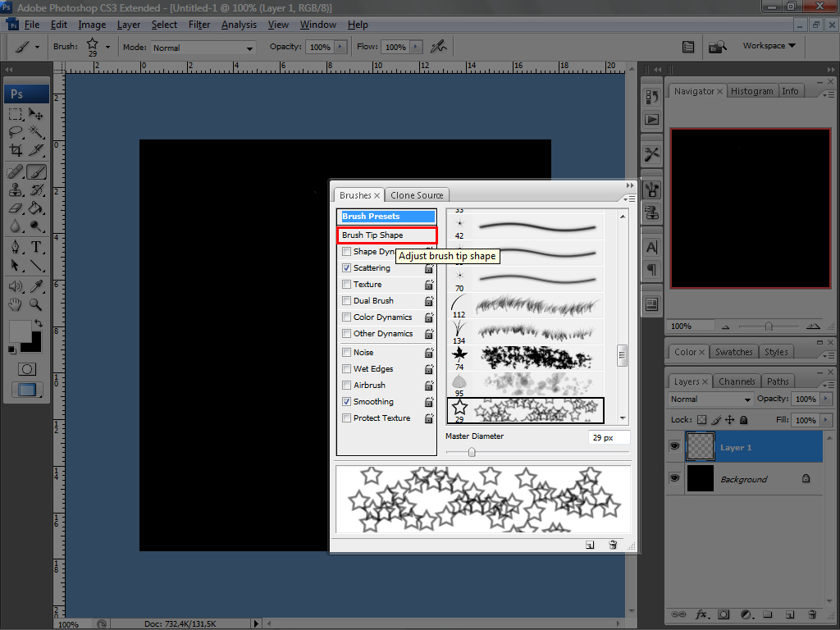Enable Other Dynamics checkbox

click(347, 333)
